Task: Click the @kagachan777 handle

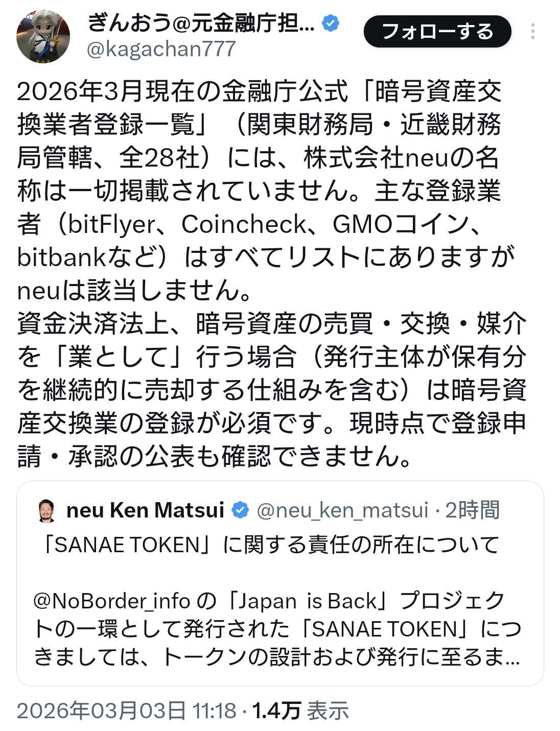Action: 161,50
